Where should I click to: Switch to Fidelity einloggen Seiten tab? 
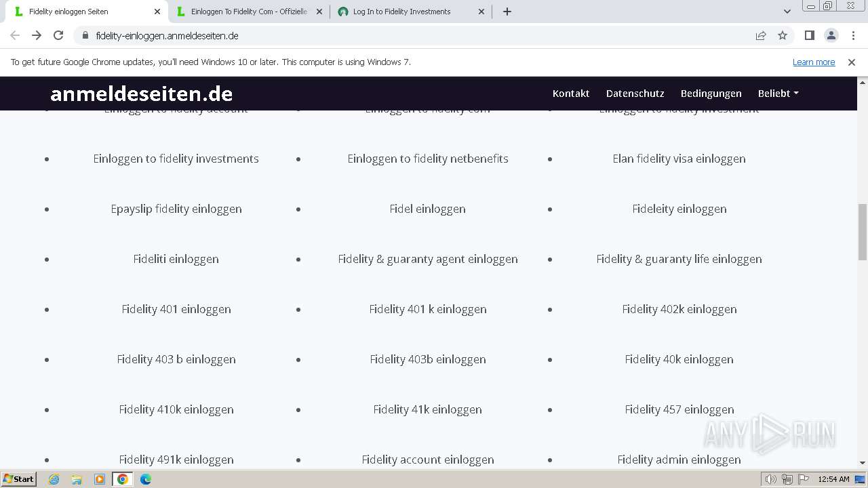pyautogui.click(x=87, y=12)
